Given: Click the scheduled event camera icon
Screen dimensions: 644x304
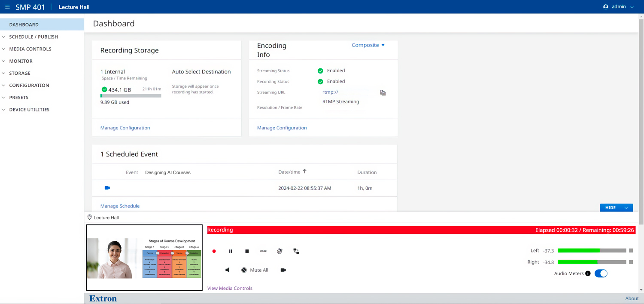Looking at the screenshot, I should pyautogui.click(x=107, y=188).
